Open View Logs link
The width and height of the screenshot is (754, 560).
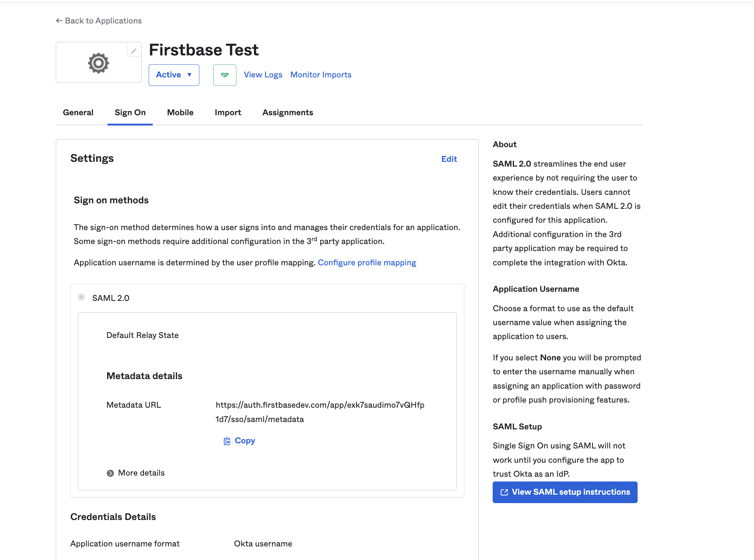263,75
